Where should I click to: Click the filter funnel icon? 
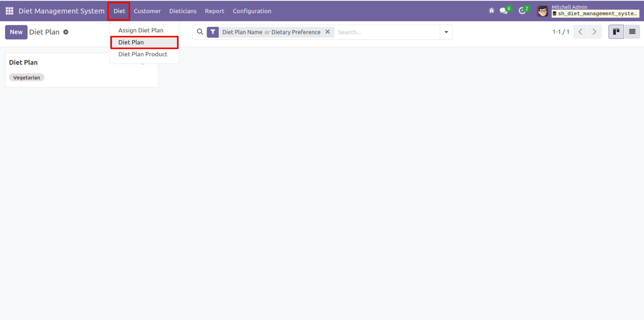213,32
